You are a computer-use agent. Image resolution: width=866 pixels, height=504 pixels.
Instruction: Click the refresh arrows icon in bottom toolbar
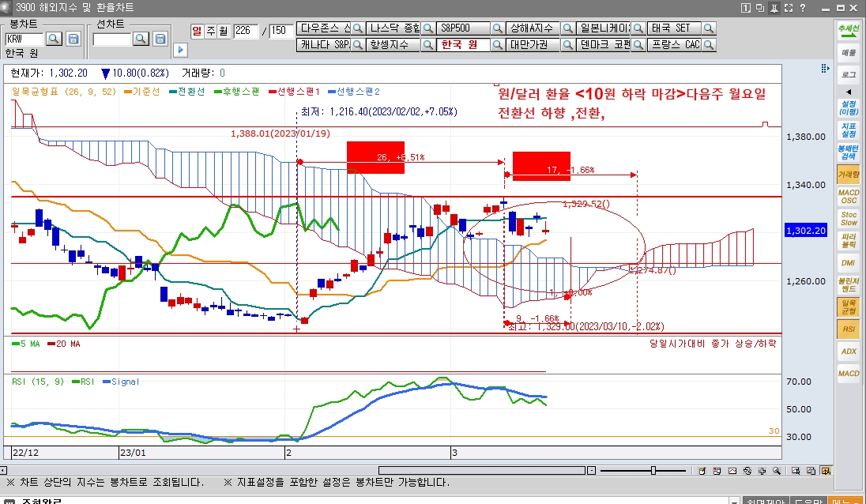747,471
